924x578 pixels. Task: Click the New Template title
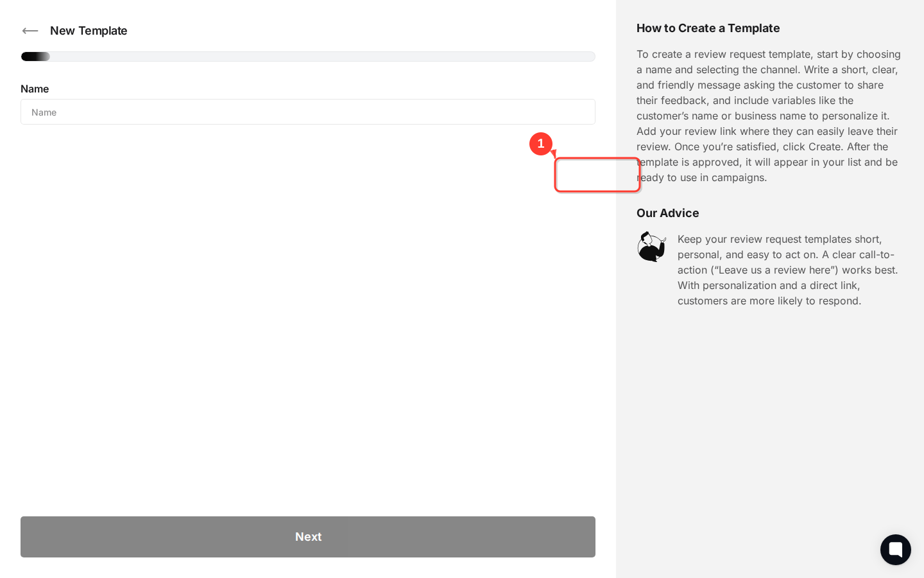point(89,30)
